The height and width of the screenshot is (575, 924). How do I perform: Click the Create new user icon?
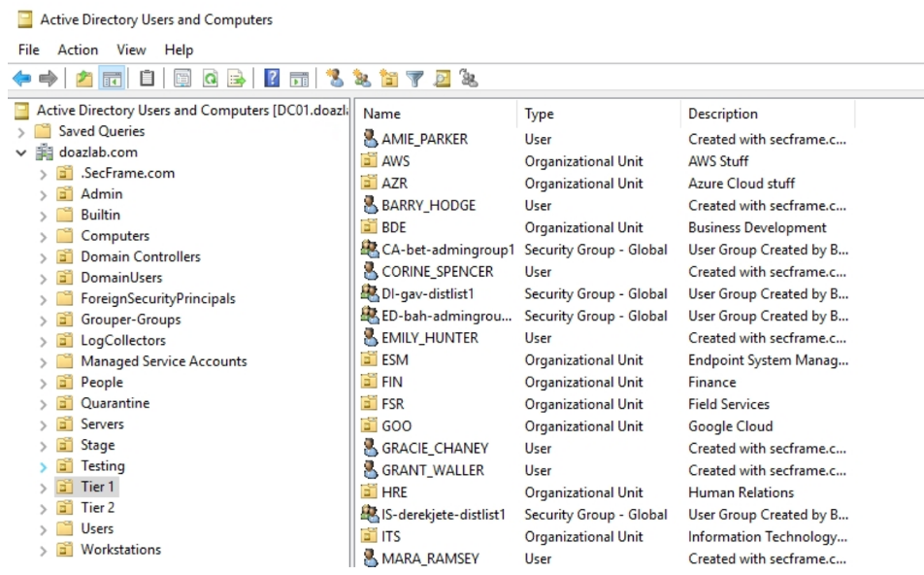335,79
